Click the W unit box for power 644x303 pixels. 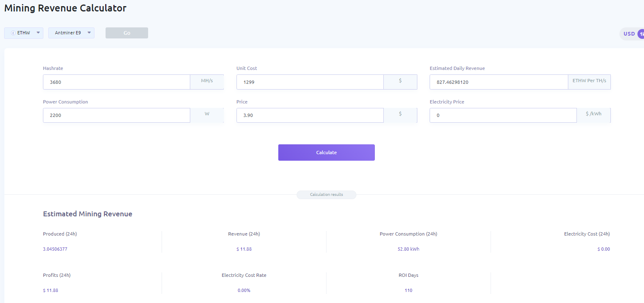coord(207,114)
